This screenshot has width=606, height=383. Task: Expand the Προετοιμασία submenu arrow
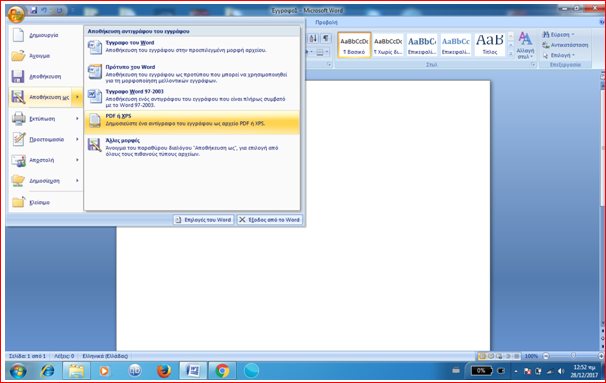[x=77, y=140]
